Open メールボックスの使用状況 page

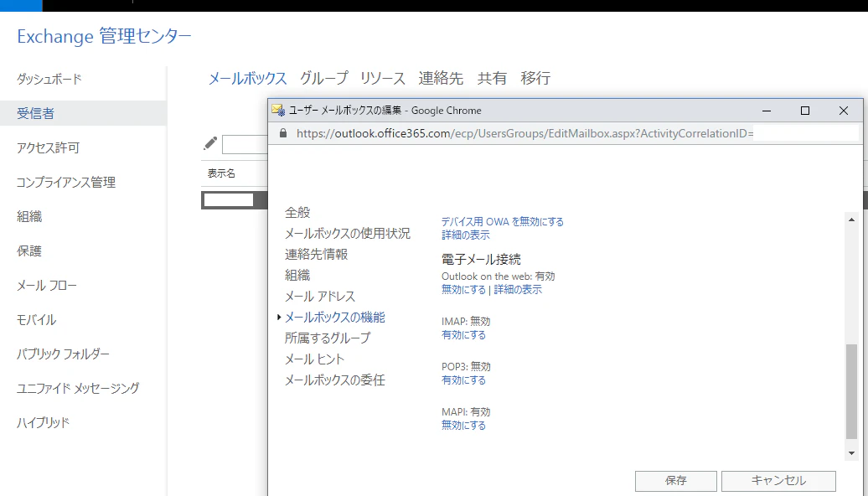(x=348, y=233)
